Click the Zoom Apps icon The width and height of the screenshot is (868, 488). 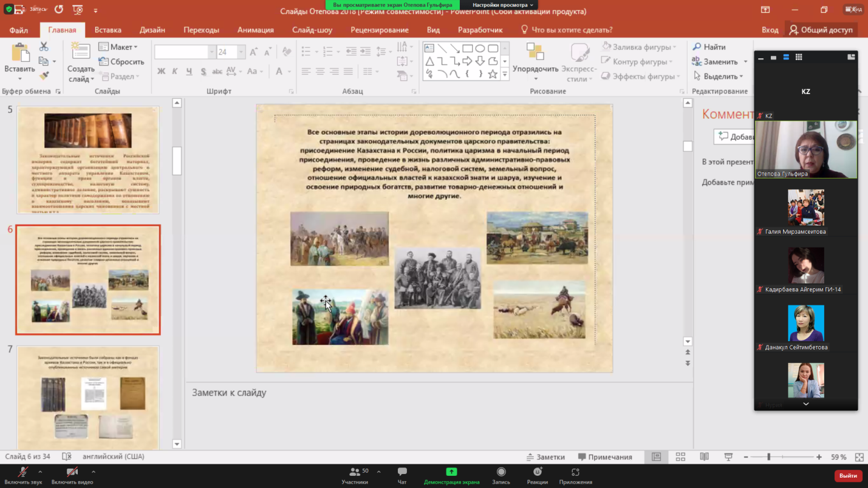[x=575, y=473]
